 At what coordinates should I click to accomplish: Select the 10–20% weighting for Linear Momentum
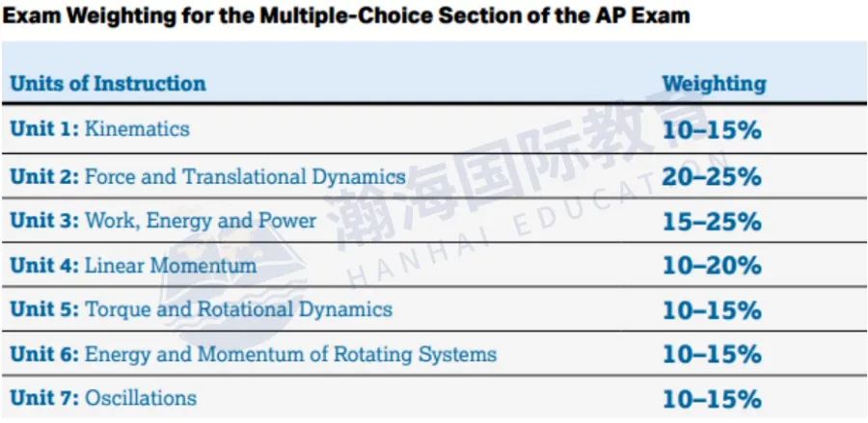click(712, 266)
